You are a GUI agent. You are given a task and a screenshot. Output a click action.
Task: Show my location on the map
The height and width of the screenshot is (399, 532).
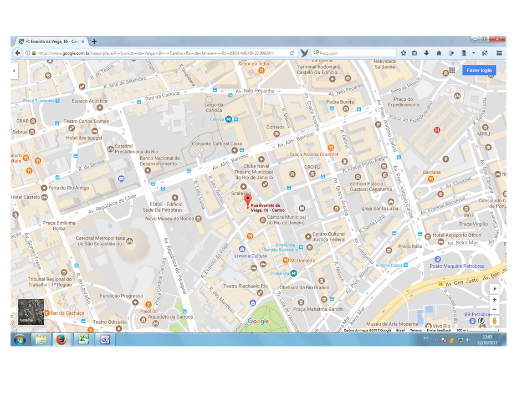[494, 289]
